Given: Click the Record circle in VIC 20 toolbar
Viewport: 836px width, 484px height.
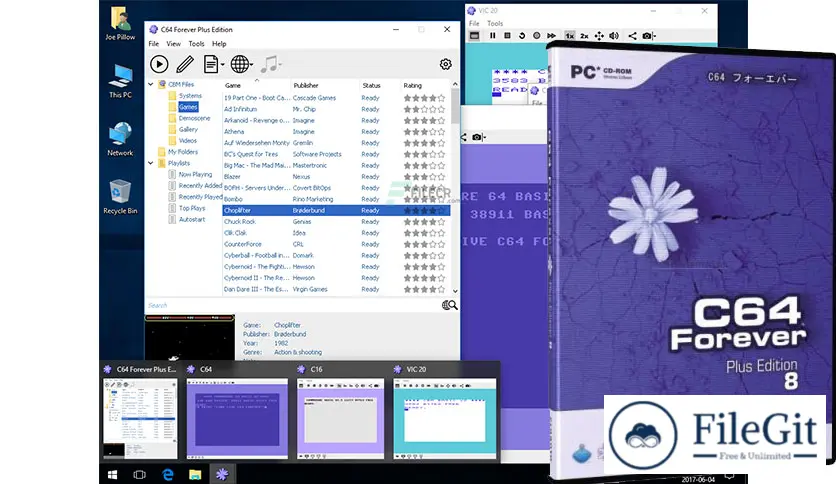Looking at the screenshot, I should pos(536,36).
